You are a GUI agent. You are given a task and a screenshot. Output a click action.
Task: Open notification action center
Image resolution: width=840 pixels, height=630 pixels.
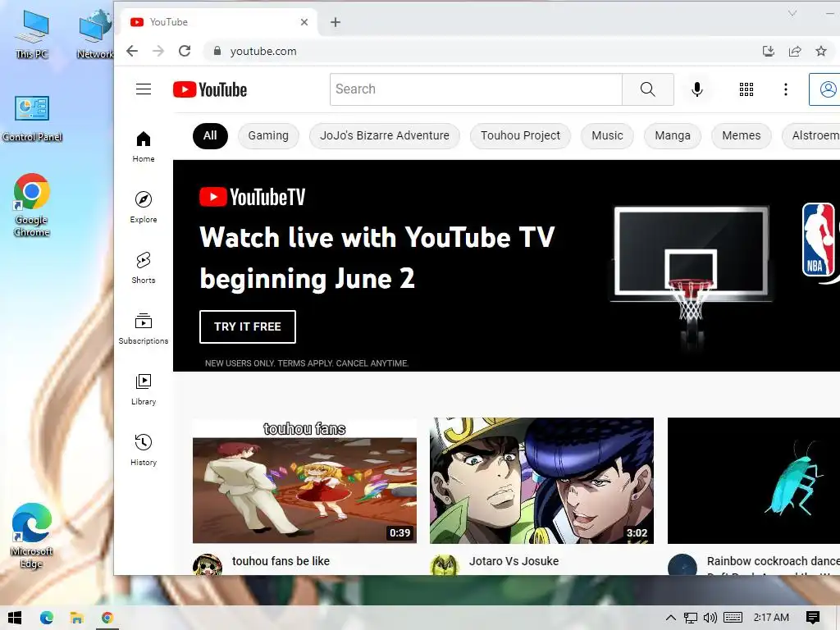(812, 618)
